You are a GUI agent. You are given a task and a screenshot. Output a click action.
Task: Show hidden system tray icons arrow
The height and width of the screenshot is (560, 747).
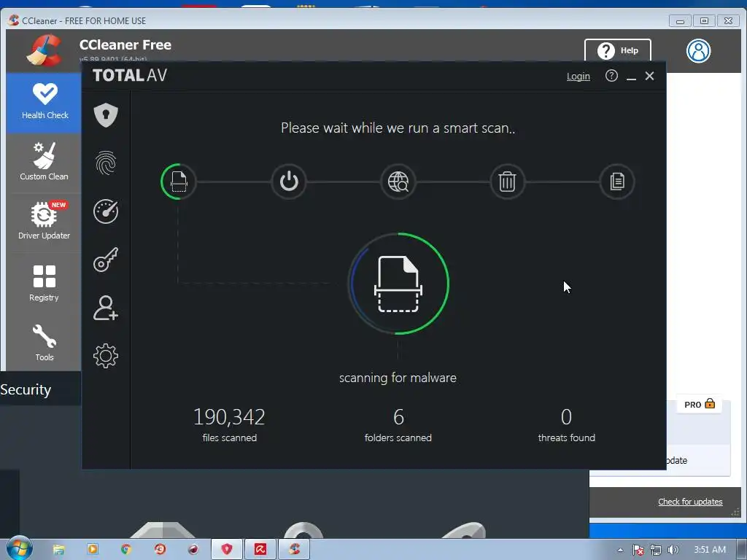[x=620, y=550]
